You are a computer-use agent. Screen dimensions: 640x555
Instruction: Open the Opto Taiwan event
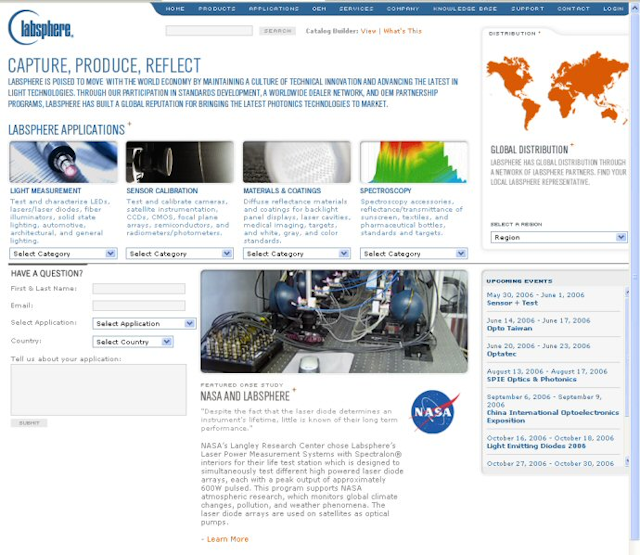click(509, 329)
